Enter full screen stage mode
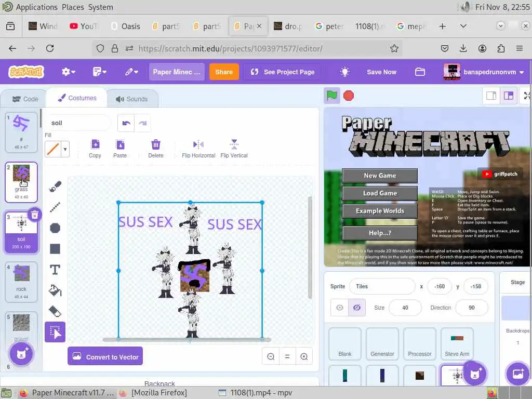Viewport: 532px width, 399px height. (x=527, y=96)
